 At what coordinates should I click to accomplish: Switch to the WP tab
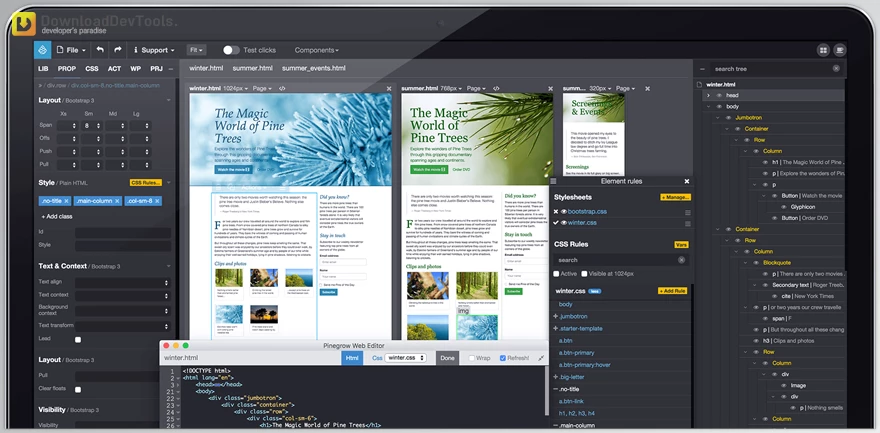tap(135, 68)
